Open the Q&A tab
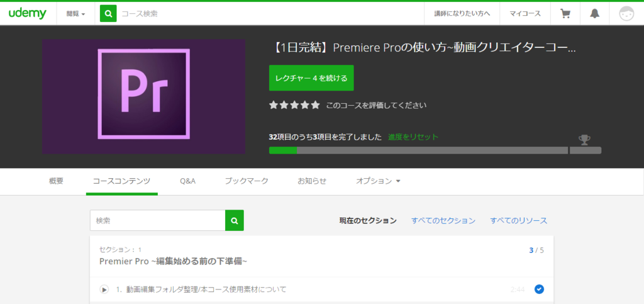This screenshot has height=304, width=644. (x=187, y=181)
